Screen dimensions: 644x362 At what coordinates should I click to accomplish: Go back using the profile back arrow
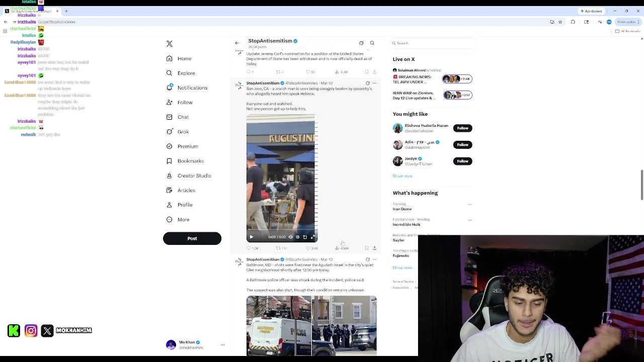[x=237, y=43]
